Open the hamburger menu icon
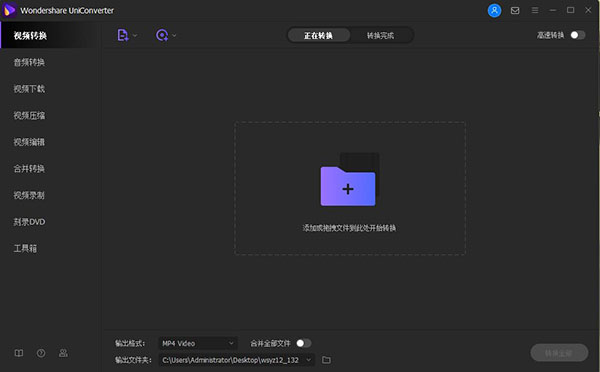Image resolution: width=600 pixels, height=372 pixels. click(535, 10)
